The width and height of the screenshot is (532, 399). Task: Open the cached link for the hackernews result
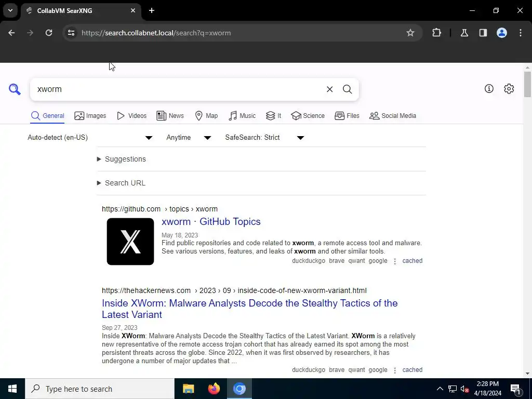point(412,370)
